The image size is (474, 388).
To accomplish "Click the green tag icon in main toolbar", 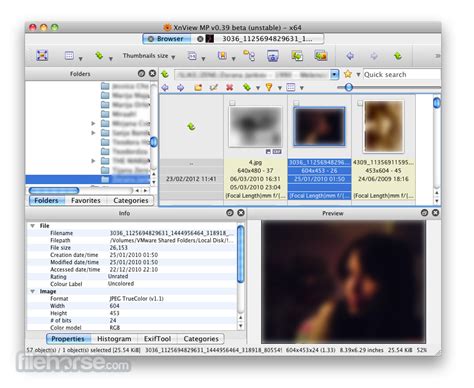I will coord(99,55).
